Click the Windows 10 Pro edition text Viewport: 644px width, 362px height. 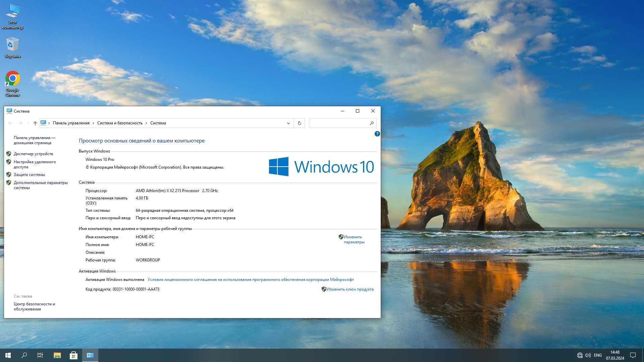(100, 160)
